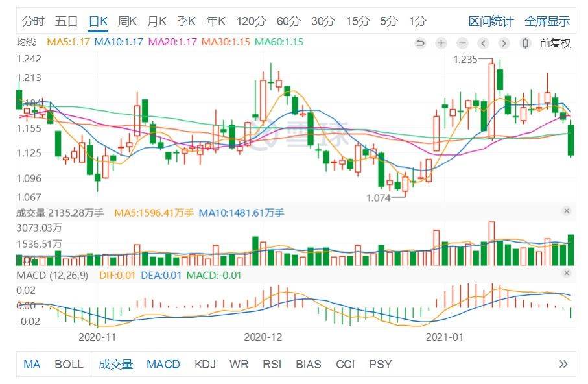
Task: Close the 成交量 volume panel
Action: click(567, 211)
